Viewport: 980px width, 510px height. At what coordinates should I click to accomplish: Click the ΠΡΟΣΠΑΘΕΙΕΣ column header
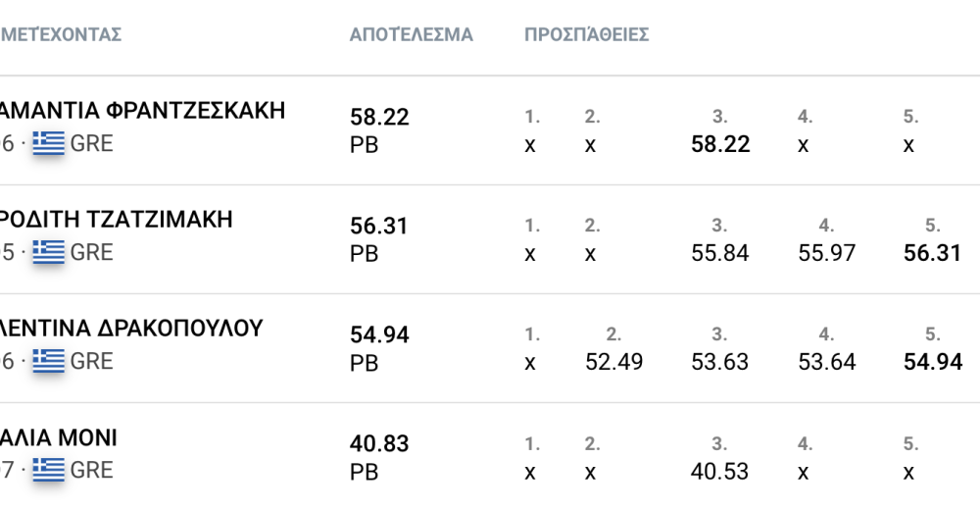coord(587,35)
